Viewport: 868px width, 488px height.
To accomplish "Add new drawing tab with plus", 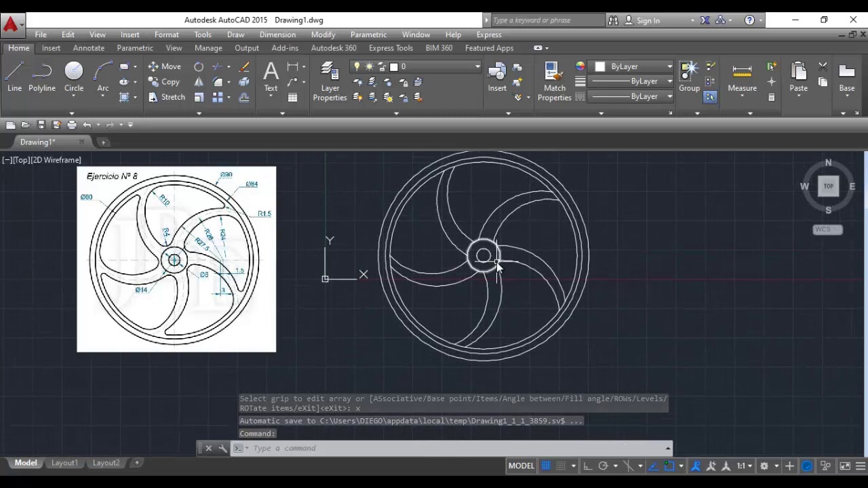I will [103, 142].
